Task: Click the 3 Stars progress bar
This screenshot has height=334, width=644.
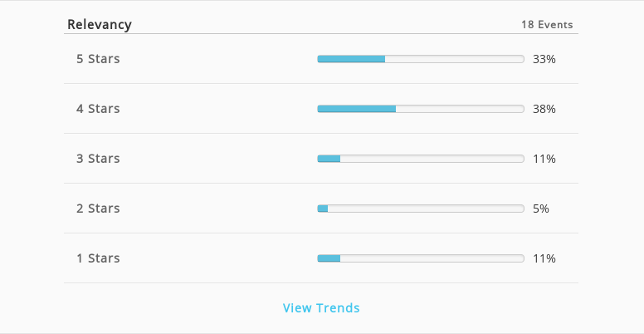Action: [x=421, y=159]
